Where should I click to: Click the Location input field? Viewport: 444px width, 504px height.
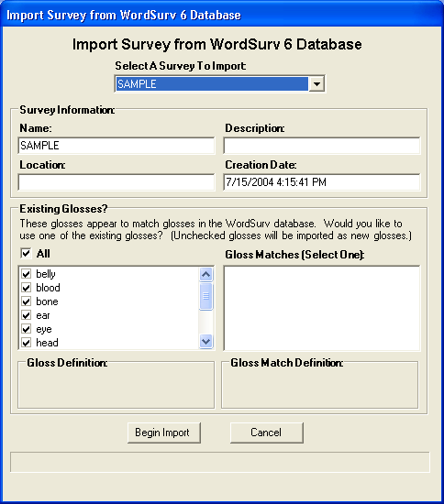pos(117,182)
